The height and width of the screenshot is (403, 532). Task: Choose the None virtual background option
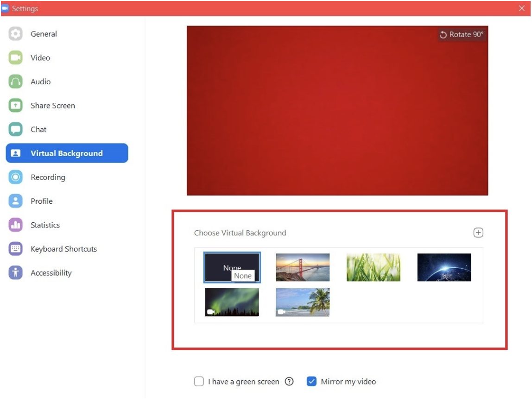231,267
